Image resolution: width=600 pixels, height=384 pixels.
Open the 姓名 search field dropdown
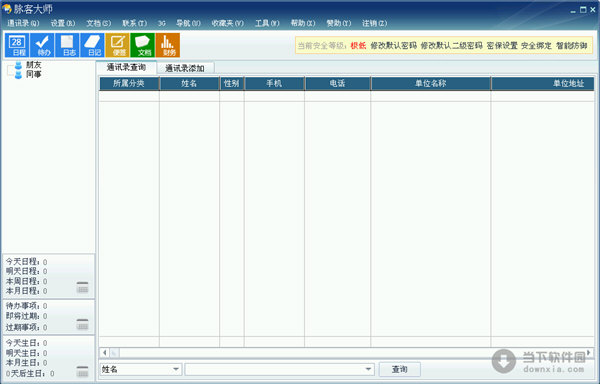(176, 369)
